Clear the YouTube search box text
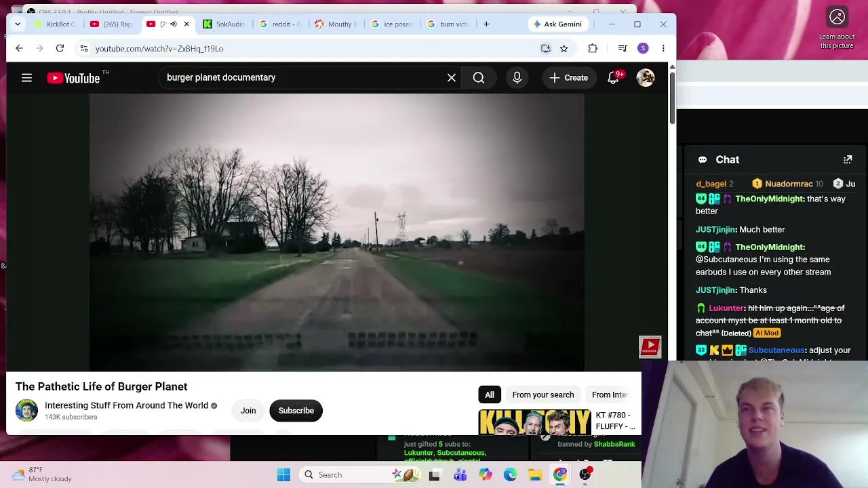The image size is (868, 488). coord(452,78)
